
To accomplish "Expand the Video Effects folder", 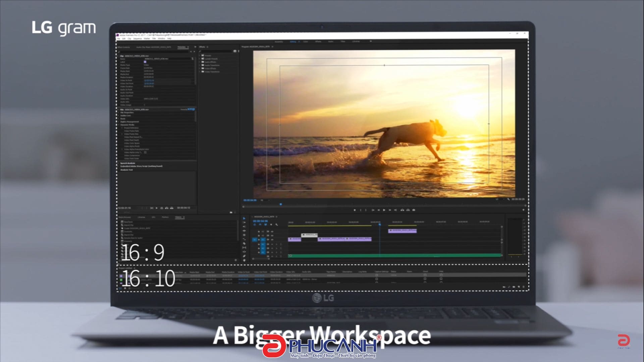I will (200, 68).
